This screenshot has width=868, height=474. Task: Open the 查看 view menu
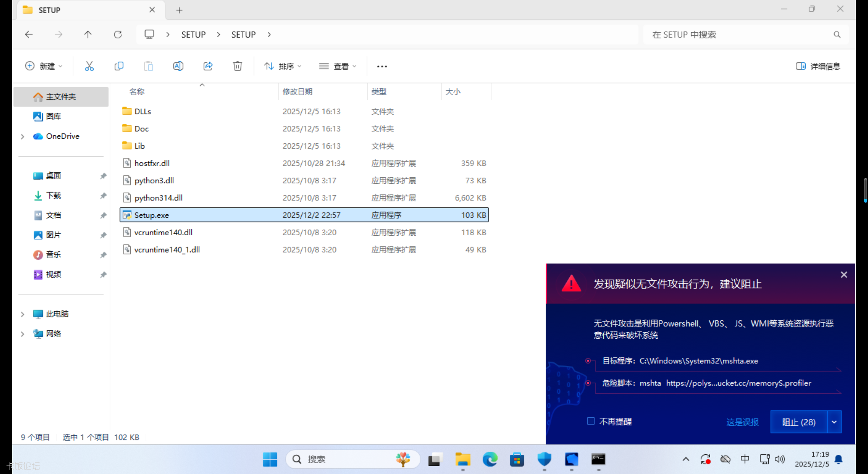click(x=338, y=66)
